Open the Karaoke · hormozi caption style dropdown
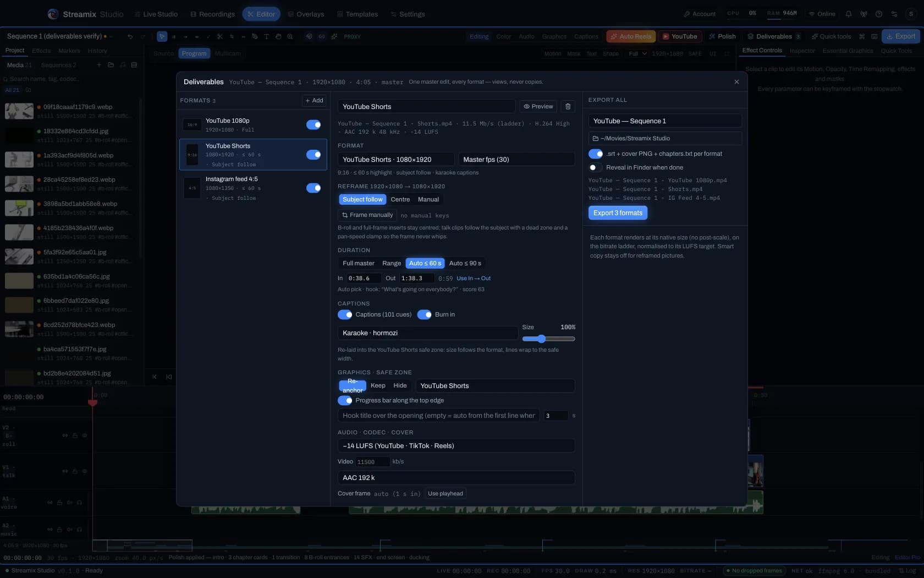 tap(427, 333)
